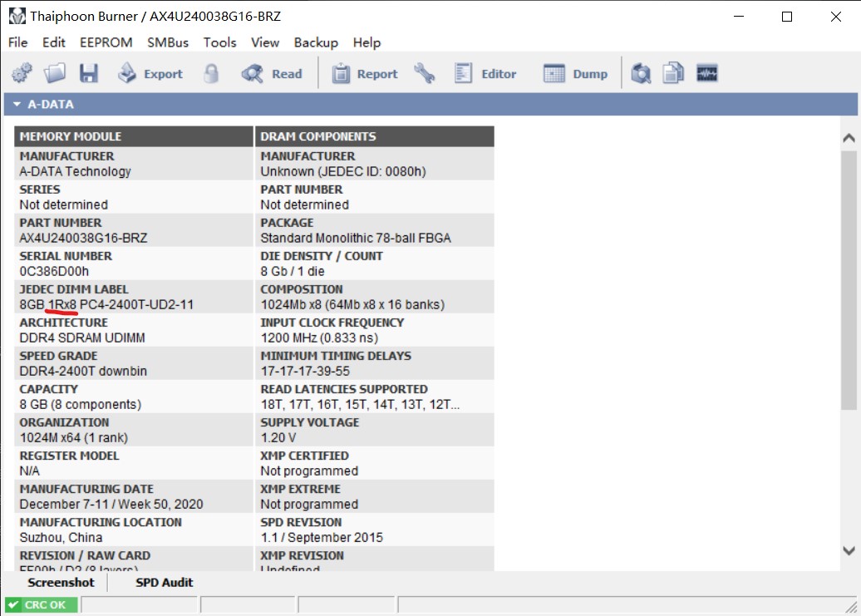The image size is (861, 616).
Task: Open the Help menu
Action: click(367, 42)
